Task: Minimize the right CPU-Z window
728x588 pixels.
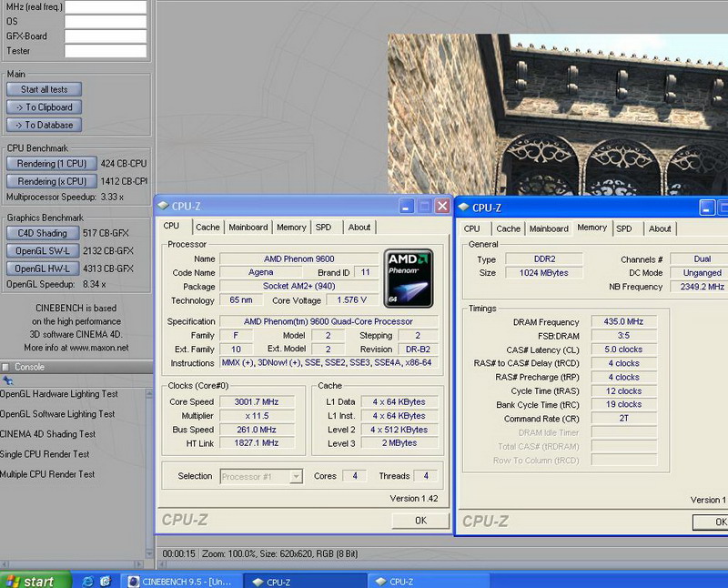Action: (x=707, y=208)
